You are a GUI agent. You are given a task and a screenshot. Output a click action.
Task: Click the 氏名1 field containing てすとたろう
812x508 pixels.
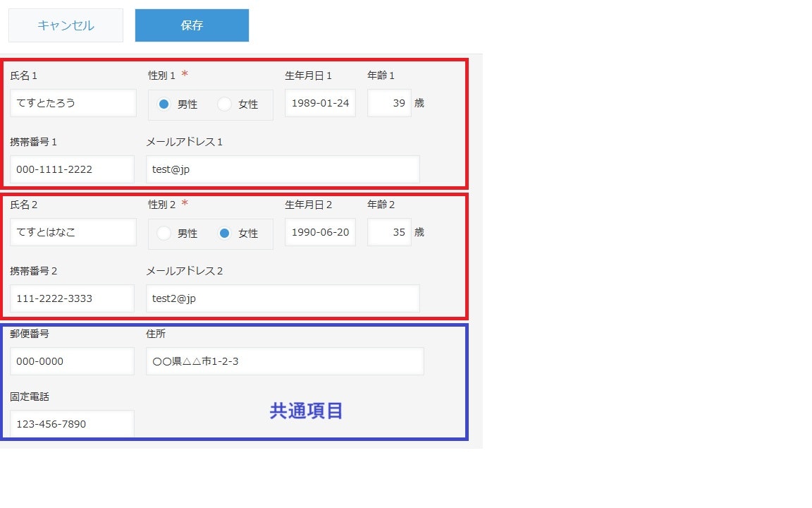(73, 103)
